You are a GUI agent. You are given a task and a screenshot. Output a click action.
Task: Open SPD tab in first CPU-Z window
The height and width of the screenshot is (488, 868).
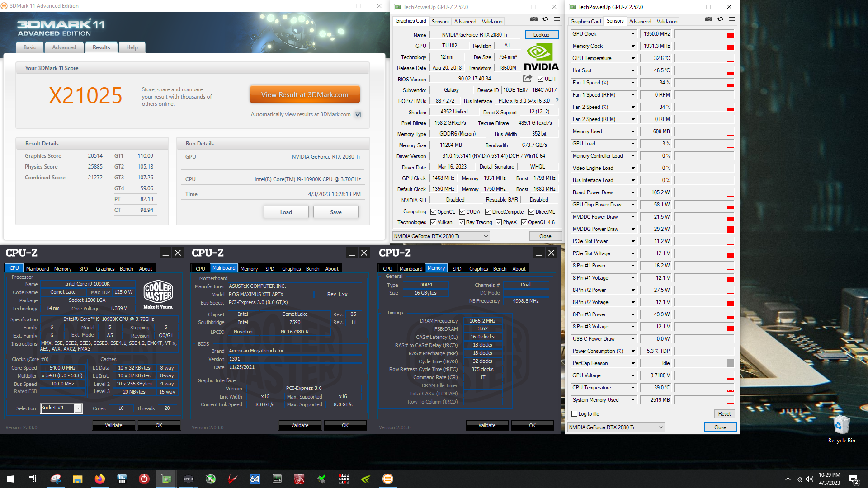pyautogui.click(x=84, y=268)
